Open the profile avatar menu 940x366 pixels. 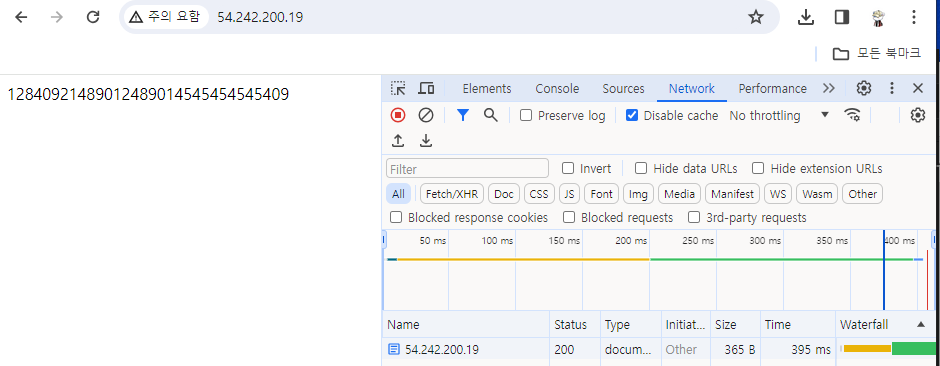878,17
